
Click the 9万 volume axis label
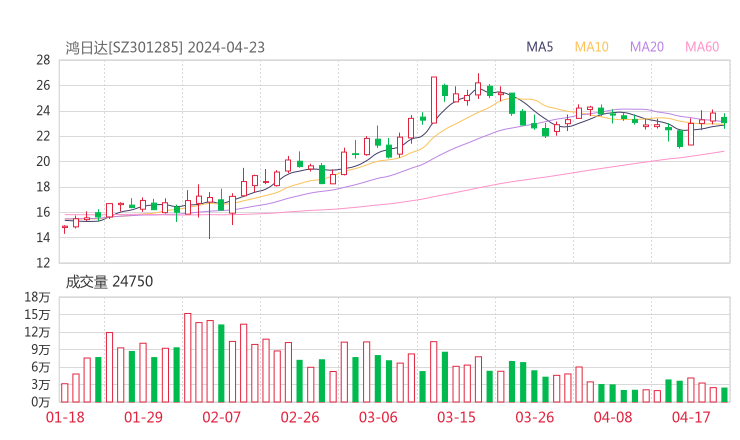click(41, 350)
